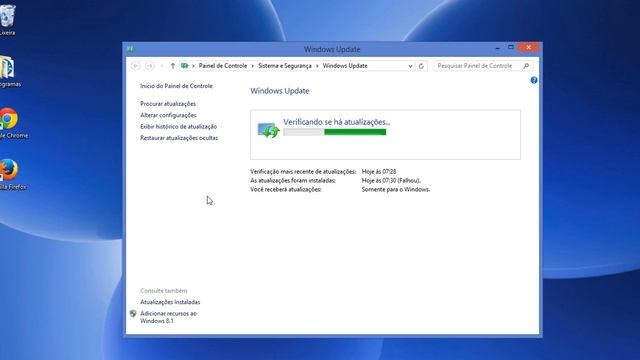Open Alterar configurações link

(x=168, y=116)
